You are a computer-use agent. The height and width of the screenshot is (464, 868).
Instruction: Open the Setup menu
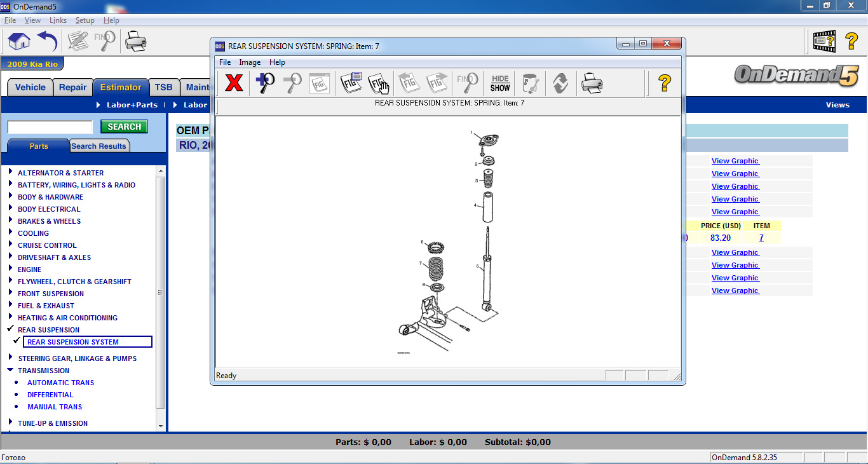pos(85,20)
